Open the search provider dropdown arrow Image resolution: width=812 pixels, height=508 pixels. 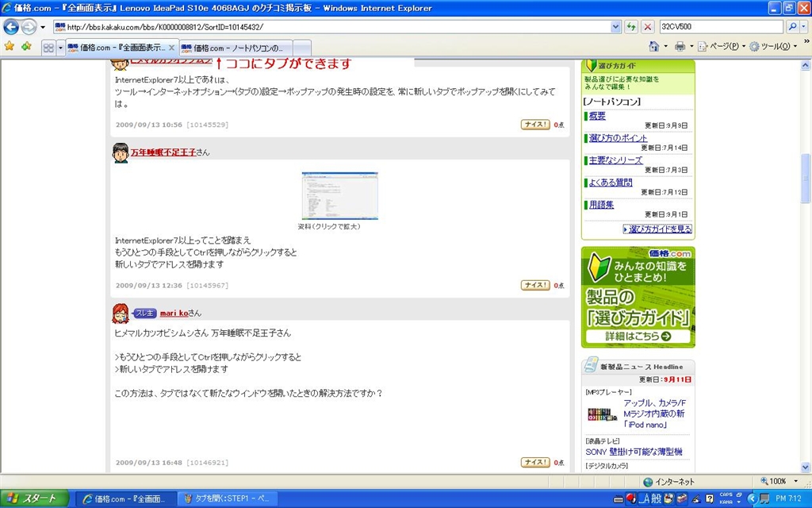pos(804,27)
